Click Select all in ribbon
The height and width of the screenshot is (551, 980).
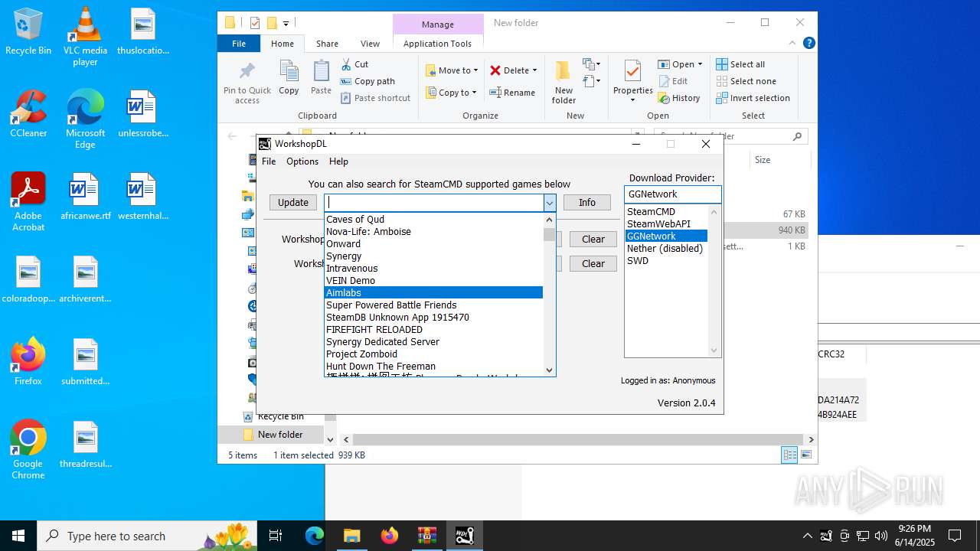pos(740,64)
